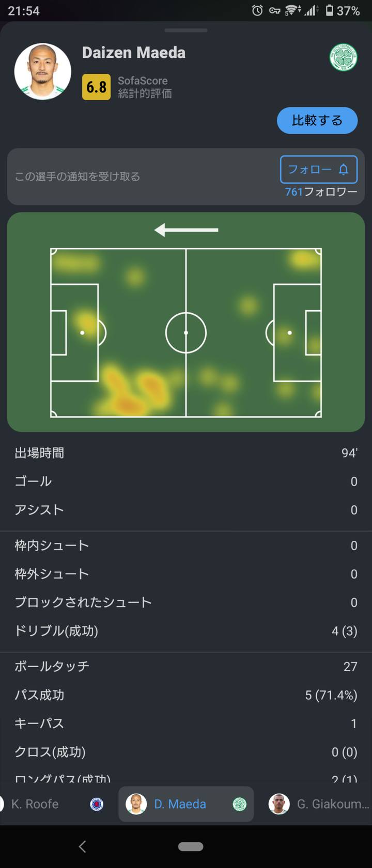
Task: Toggle the フォロー follow button
Action: [x=318, y=169]
